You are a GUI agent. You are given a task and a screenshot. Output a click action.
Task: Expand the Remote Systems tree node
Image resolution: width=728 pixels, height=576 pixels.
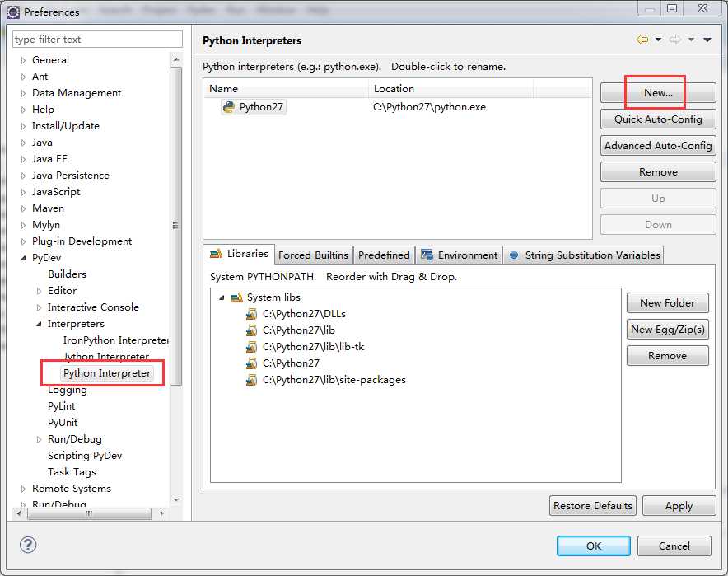pos(23,489)
